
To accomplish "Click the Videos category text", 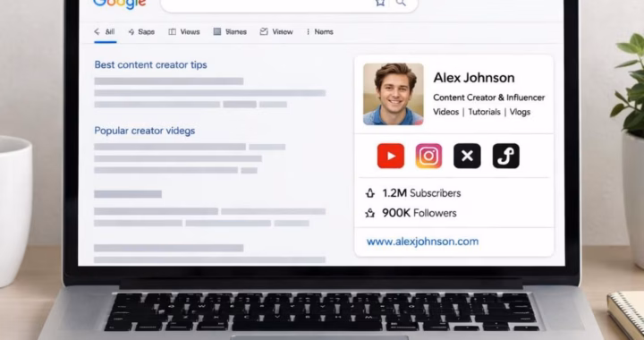I will click(446, 112).
